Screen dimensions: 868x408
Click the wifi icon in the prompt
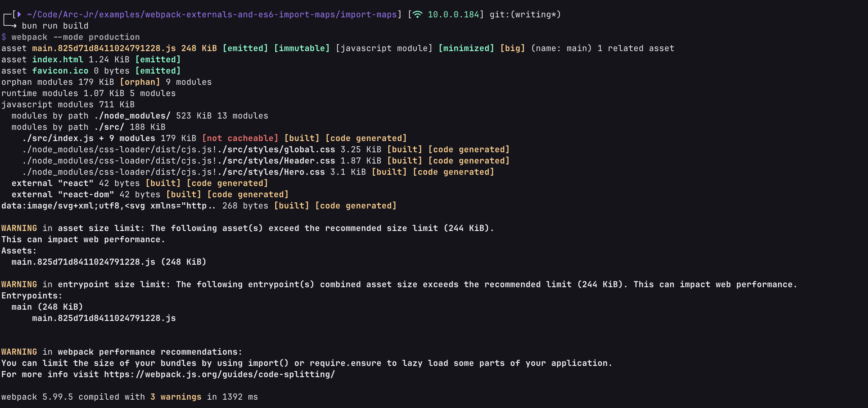pos(417,14)
